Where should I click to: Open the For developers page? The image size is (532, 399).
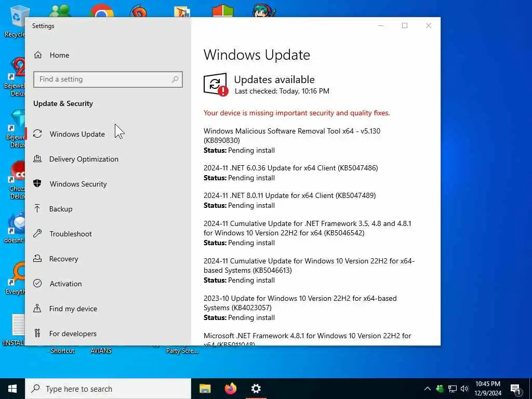click(73, 334)
